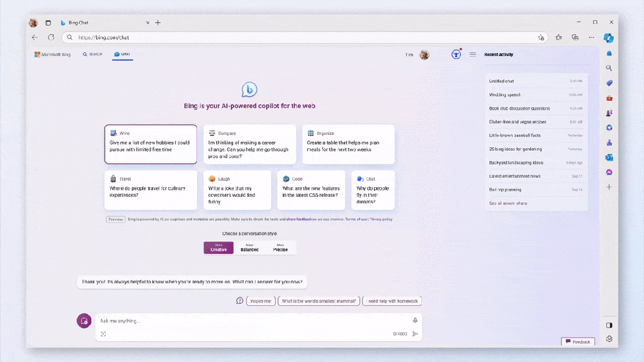Image resolution: width=644 pixels, height=362 pixels.
Task: Start a new topic with the broom button
Action: click(84, 321)
